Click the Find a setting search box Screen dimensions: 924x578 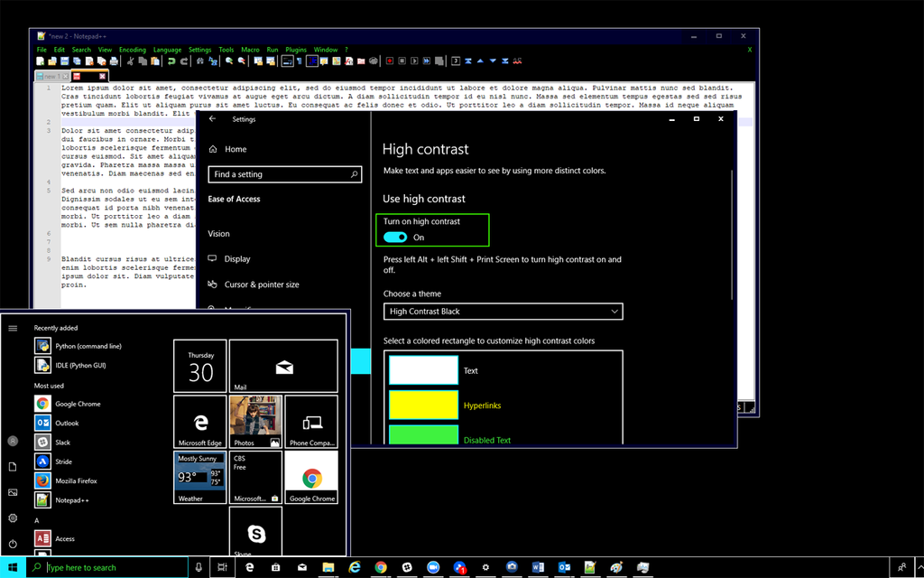click(x=284, y=173)
